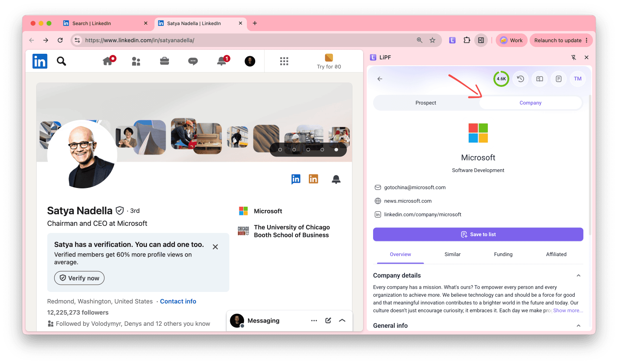Open the Overview tab
This screenshot has height=364, width=618.
(x=400, y=254)
